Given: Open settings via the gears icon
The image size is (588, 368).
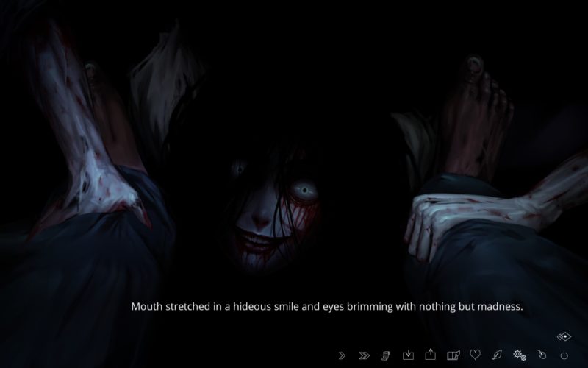Looking at the screenshot, I should tap(520, 355).
